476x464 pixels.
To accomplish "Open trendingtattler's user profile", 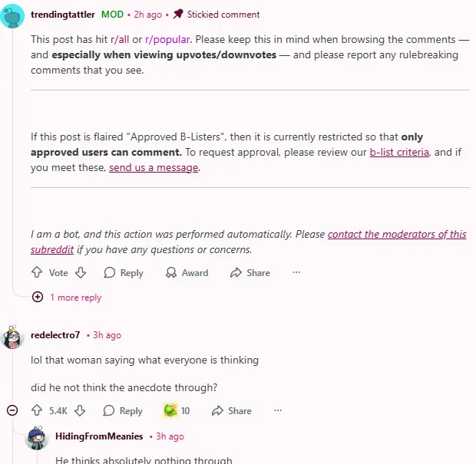I will pos(63,14).
